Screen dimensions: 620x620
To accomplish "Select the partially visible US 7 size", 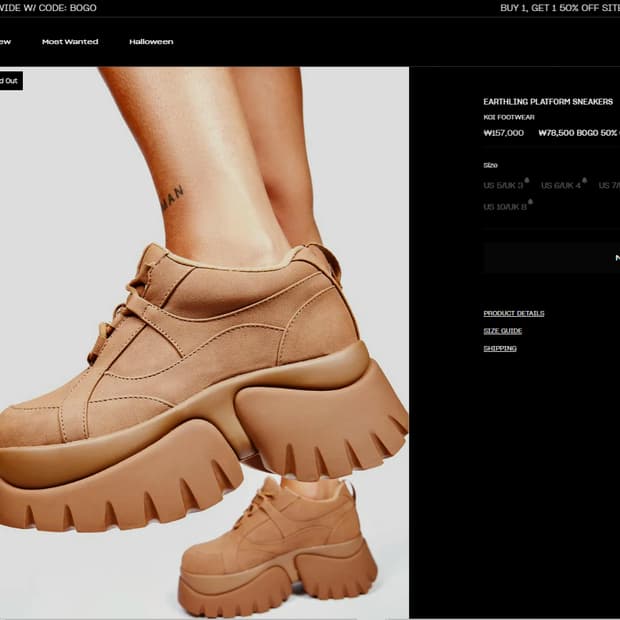I will tap(609, 186).
